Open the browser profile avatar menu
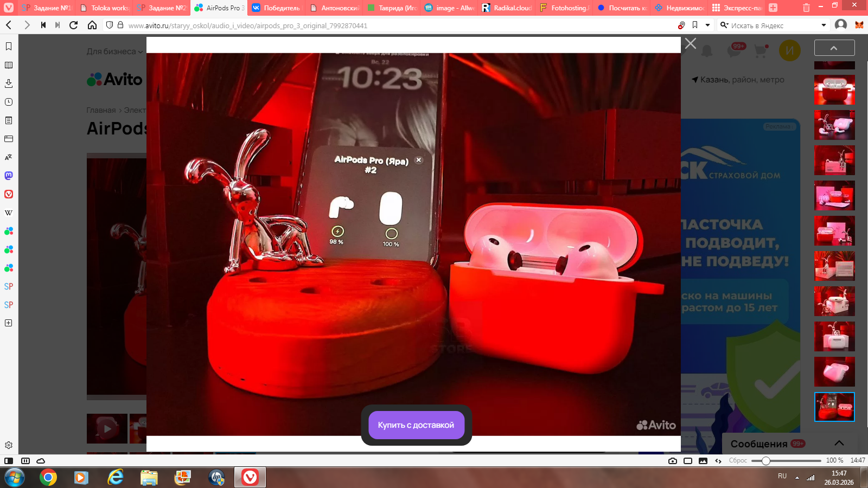Viewport: 868px width, 488px height. tap(841, 25)
